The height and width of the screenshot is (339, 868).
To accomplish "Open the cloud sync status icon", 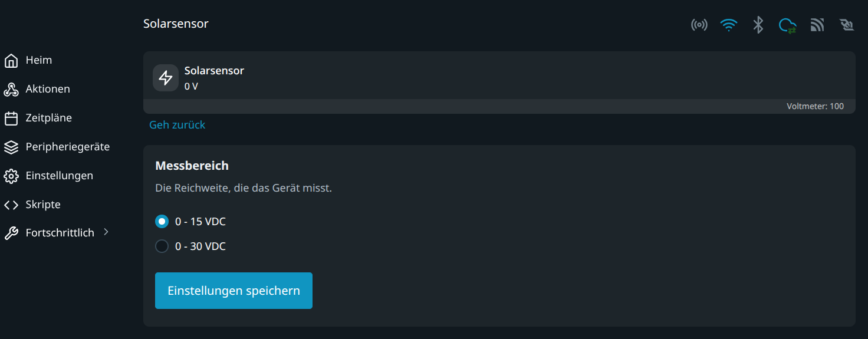I will tap(787, 25).
